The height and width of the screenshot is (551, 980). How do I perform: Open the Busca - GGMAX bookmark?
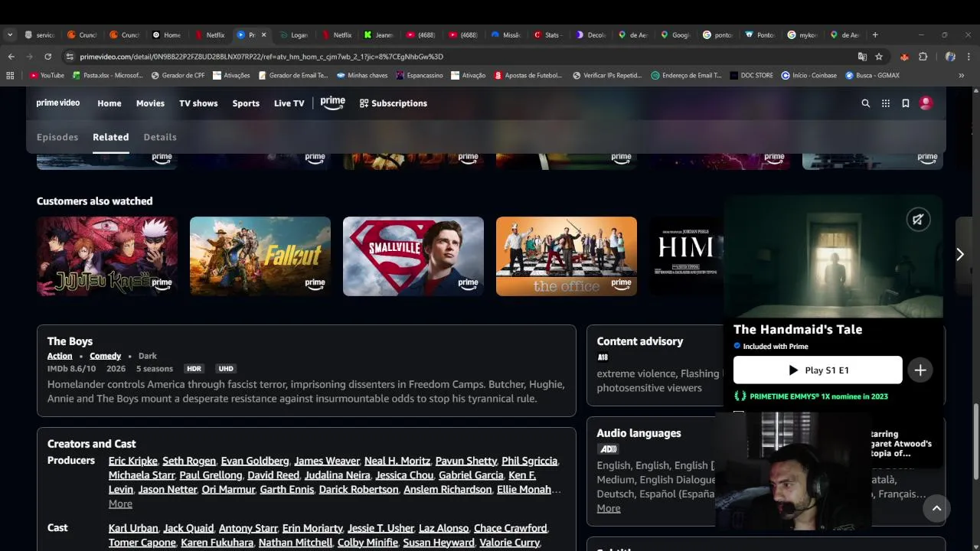(x=872, y=75)
